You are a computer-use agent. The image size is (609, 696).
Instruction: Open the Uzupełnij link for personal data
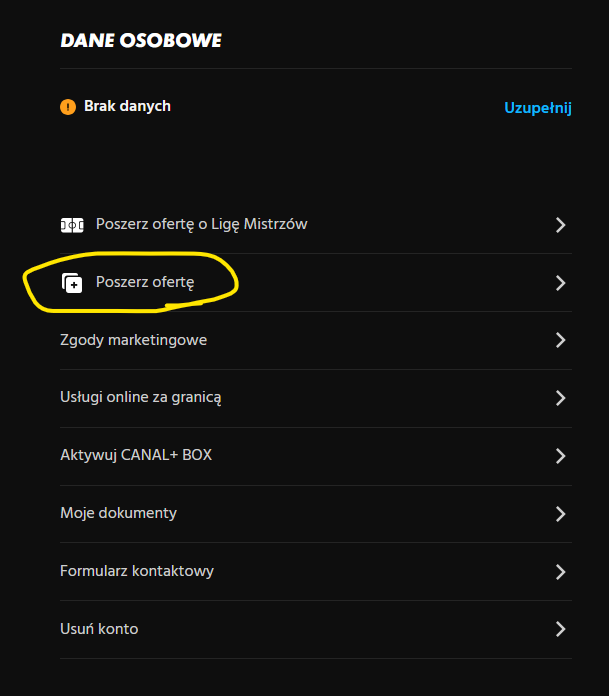click(x=537, y=107)
